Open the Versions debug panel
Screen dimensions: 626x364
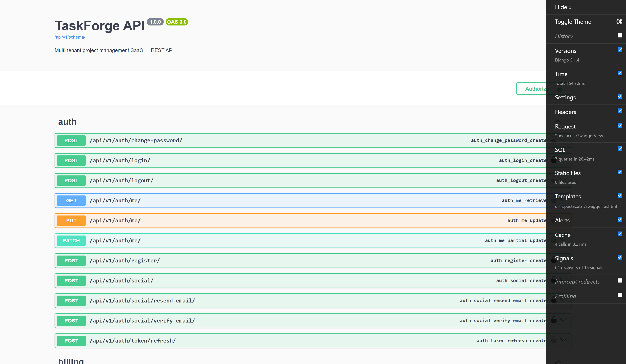565,51
